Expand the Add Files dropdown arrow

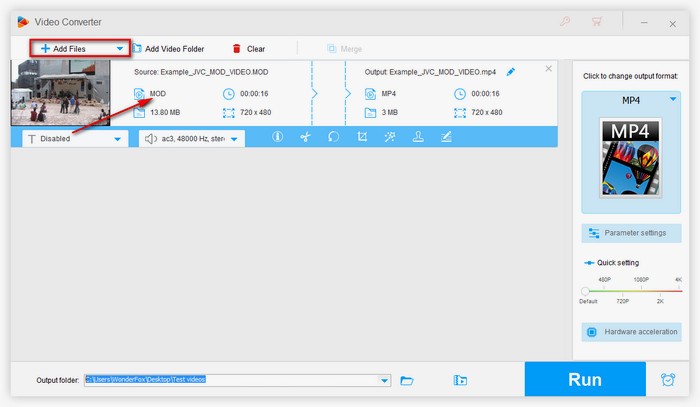120,49
